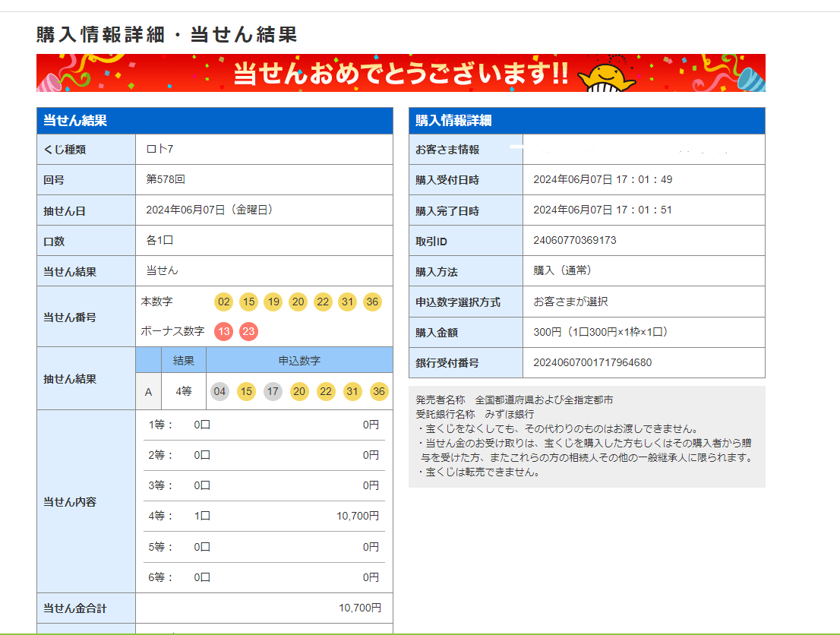Viewport: 840px width, 635px height.
Task: Click the yellow mascot in the congratulations banner
Action: [x=606, y=75]
